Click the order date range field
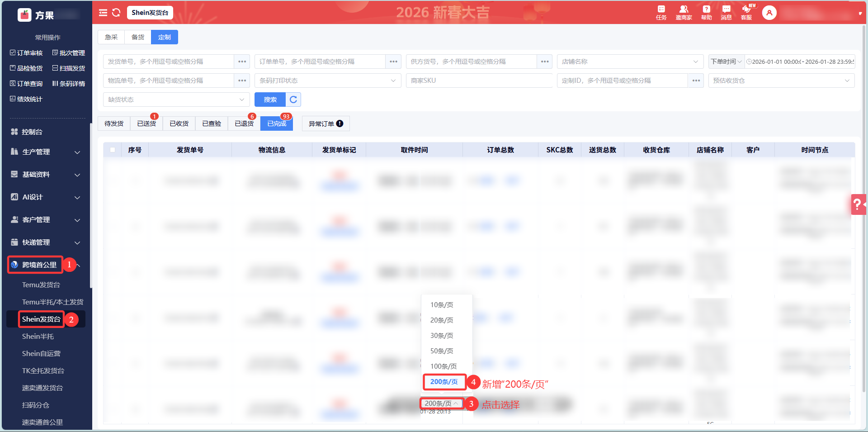868x432 pixels. [x=799, y=62]
